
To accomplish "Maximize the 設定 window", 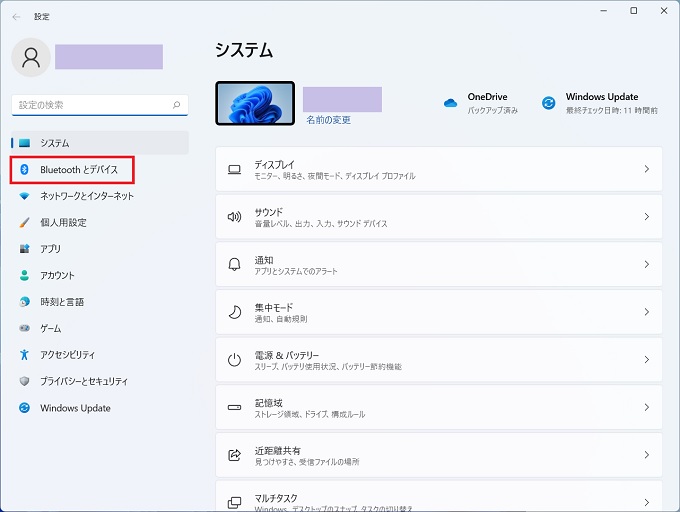I will pyautogui.click(x=634, y=11).
